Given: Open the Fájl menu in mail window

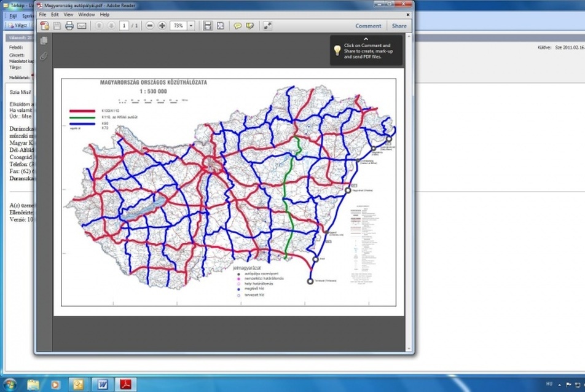Looking at the screenshot, I should pos(13,16).
